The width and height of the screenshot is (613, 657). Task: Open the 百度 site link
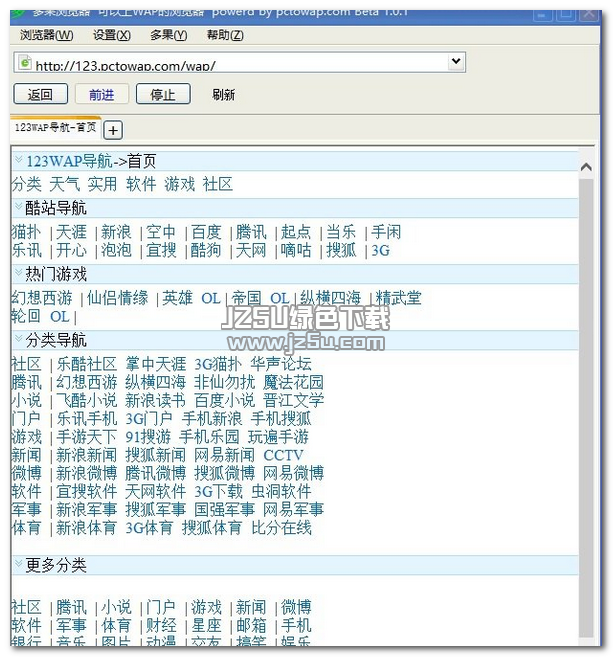pyautogui.click(x=206, y=232)
